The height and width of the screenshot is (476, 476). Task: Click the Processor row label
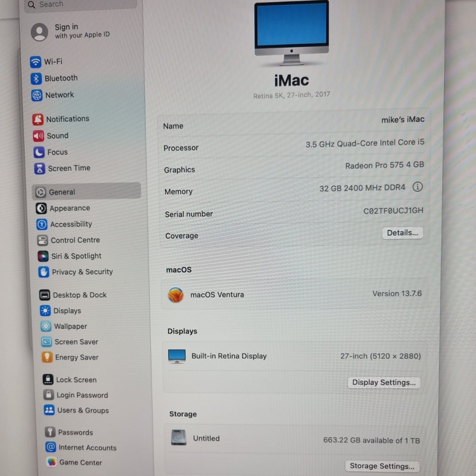pyautogui.click(x=181, y=148)
